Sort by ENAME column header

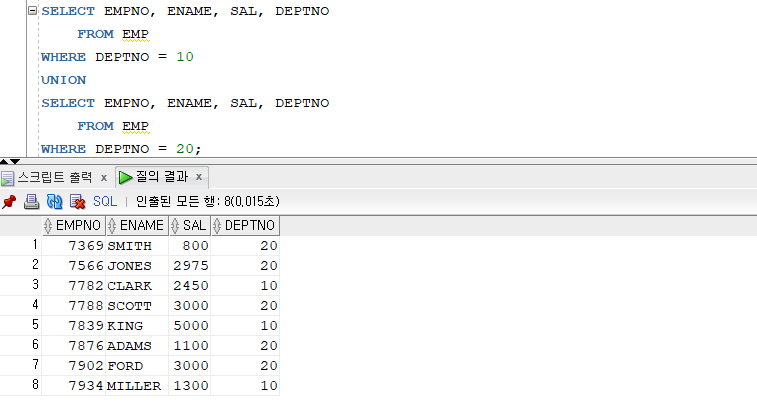tap(137, 225)
